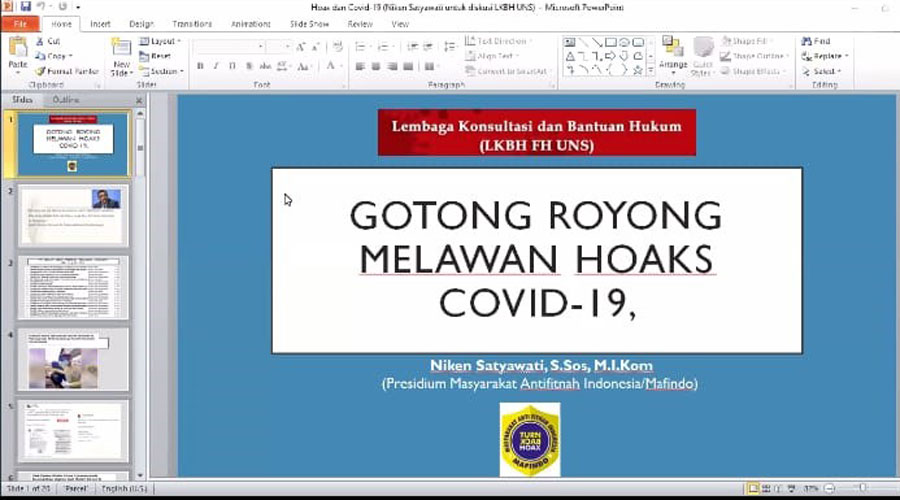Screen dimensions: 900x500
Task: Center the paragraph text
Action: point(376,67)
